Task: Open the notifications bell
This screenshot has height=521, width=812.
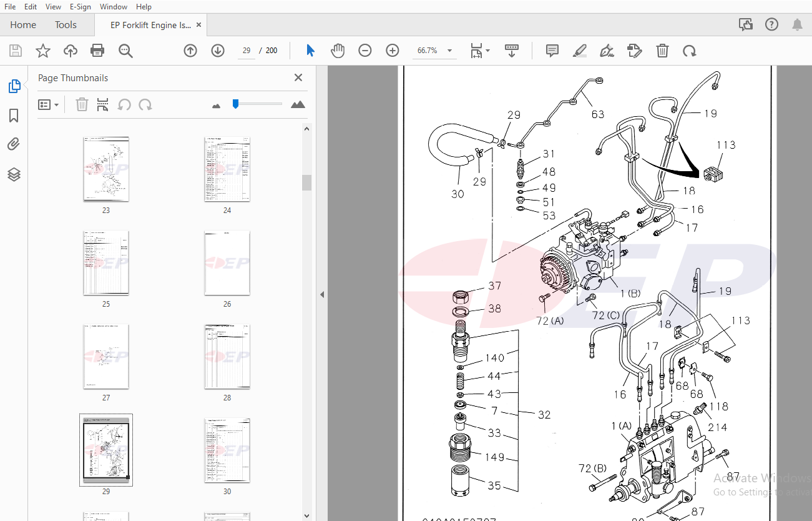Action: coord(797,24)
